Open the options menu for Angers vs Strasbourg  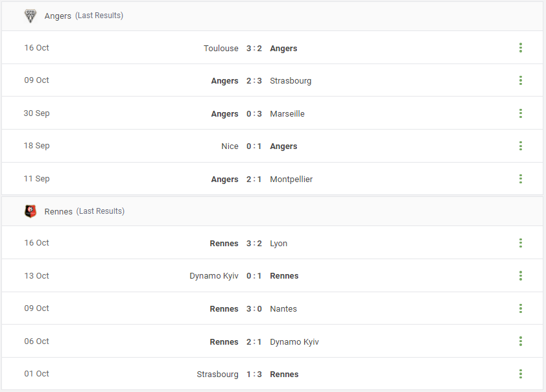pyautogui.click(x=521, y=80)
